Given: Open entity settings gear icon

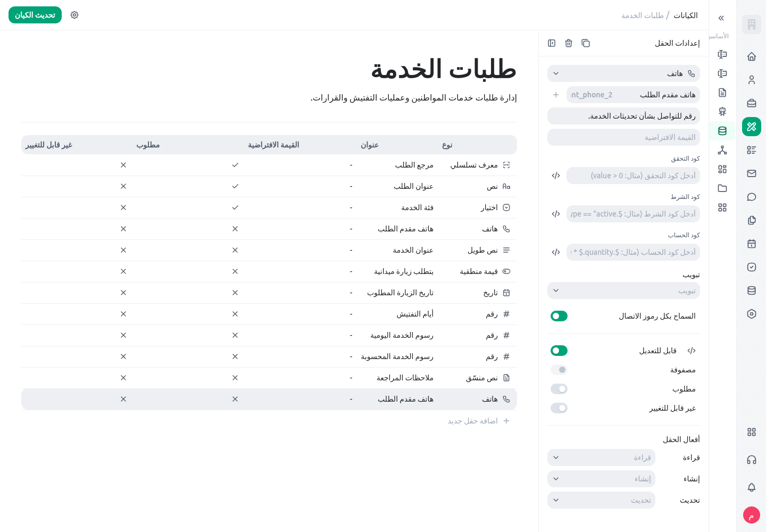Looking at the screenshot, I should click(x=74, y=15).
